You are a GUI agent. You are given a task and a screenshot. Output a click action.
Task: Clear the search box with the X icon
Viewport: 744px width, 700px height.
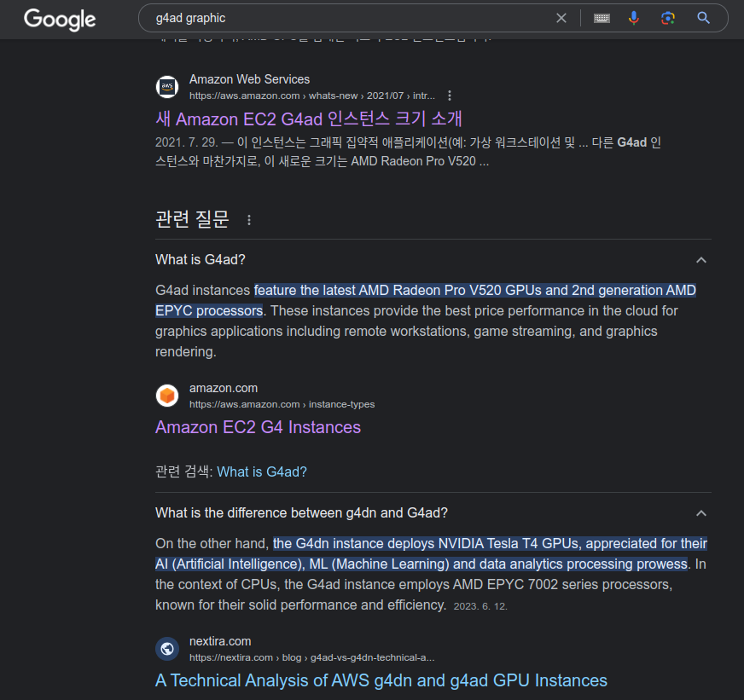click(x=561, y=18)
